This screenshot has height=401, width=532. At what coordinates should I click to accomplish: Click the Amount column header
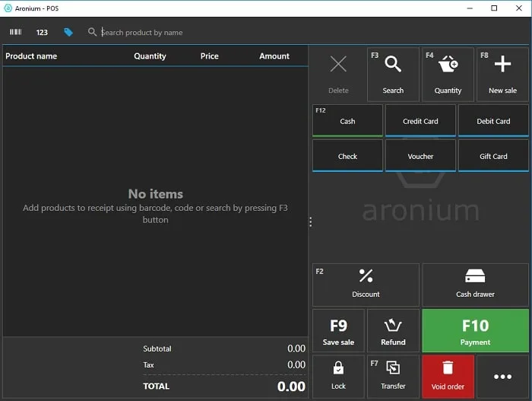274,56
